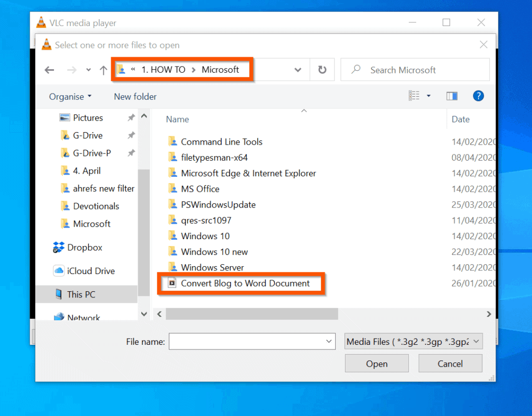Select the Windows 10 folder
This screenshot has width=532, height=416.
(x=205, y=236)
